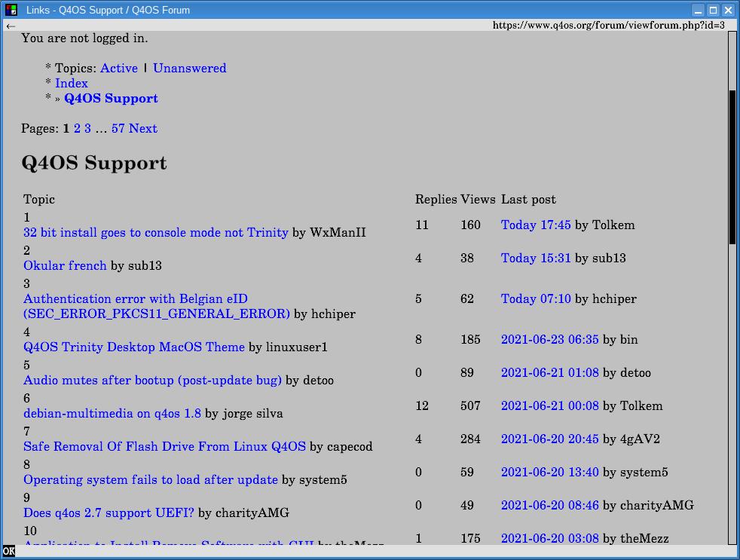
Task: View last post '2021-06-20 20:45' by 4gAV2
Action: [550, 439]
